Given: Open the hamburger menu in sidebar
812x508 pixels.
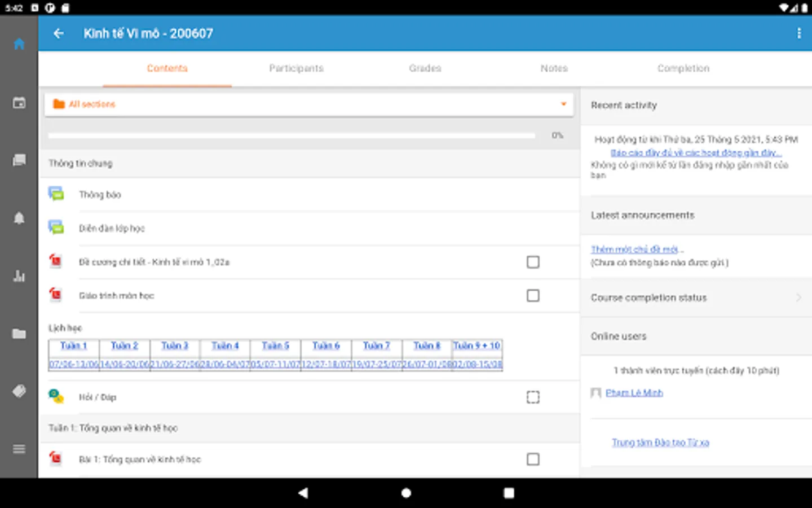Looking at the screenshot, I should [x=19, y=449].
